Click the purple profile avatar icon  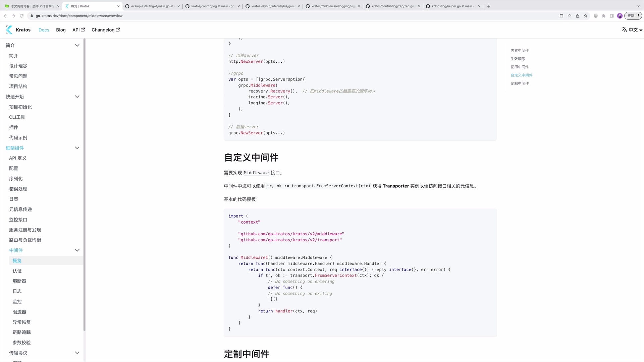(620, 16)
